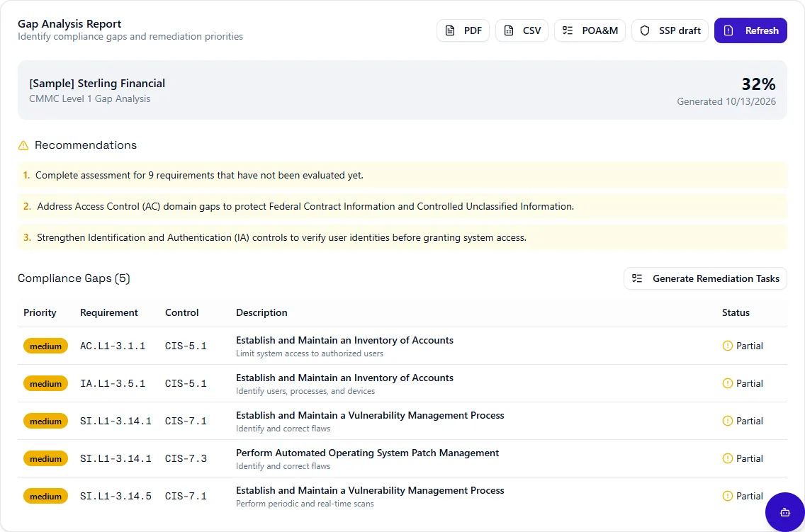
Task: Click recommendation 1 about 9 unevaluated requirements
Action: pyautogui.click(x=402, y=176)
